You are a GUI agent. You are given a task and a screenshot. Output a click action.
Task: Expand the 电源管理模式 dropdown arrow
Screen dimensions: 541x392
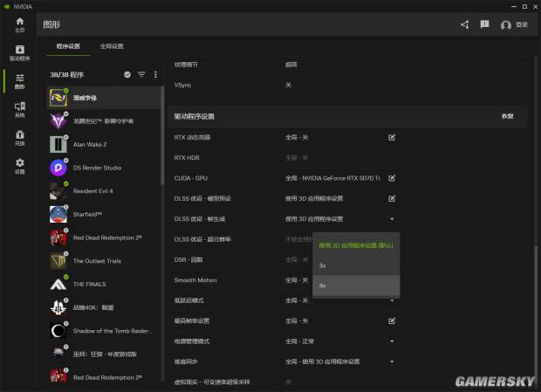click(x=392, y=341)
